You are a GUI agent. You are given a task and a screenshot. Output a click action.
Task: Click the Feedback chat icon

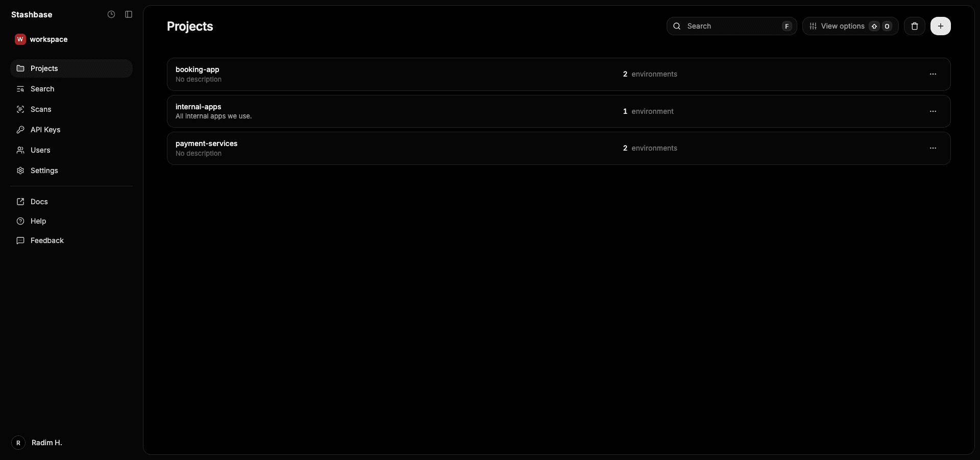[x=20, y=240]
